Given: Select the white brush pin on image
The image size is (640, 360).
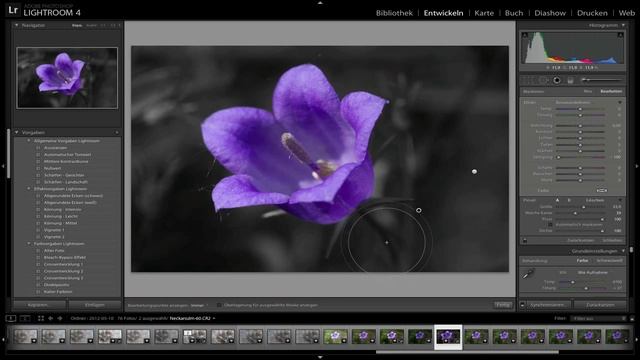Looking at the screenshot, I should pos(474,171).
